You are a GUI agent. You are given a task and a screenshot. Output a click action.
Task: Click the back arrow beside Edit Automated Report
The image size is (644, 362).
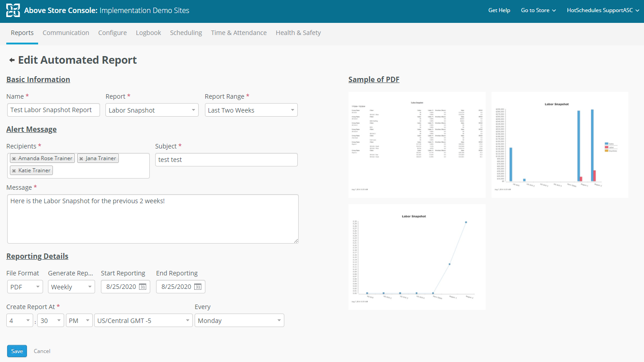11,59
